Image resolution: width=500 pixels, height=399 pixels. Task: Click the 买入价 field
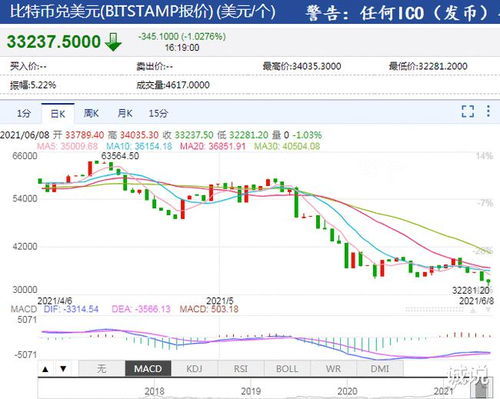(x=28, y=66)
